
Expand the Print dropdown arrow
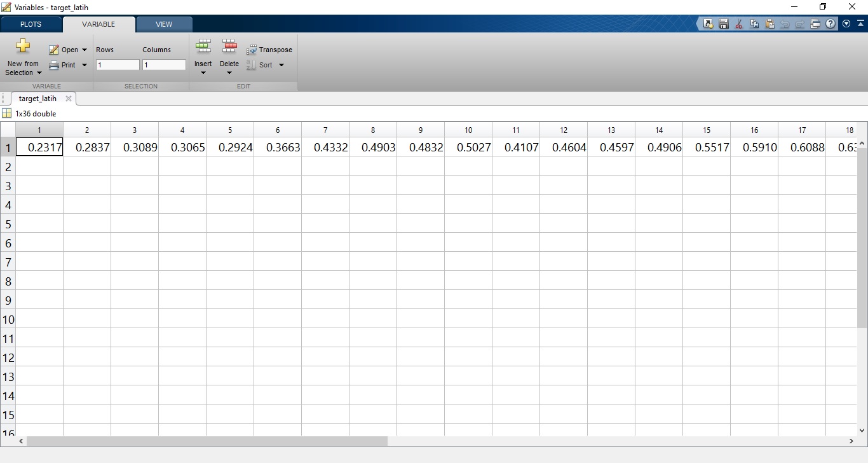click(x=85, y=65)
